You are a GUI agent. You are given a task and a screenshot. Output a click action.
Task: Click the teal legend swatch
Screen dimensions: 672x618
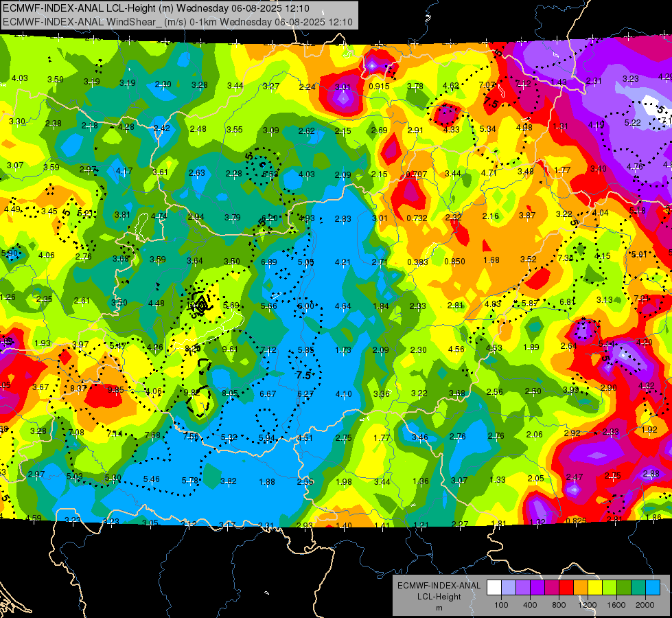638,588
